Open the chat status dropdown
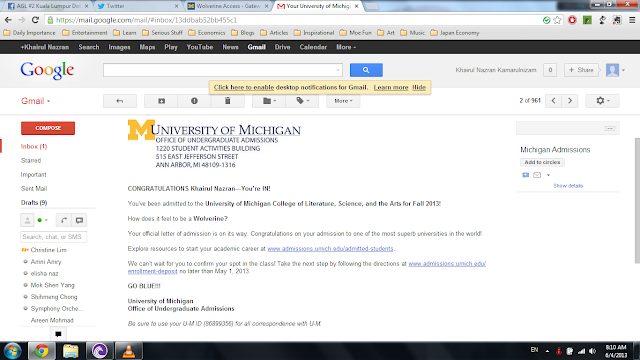Image resolution: width=640 pixels, height=360 pixels. (43, 220)
